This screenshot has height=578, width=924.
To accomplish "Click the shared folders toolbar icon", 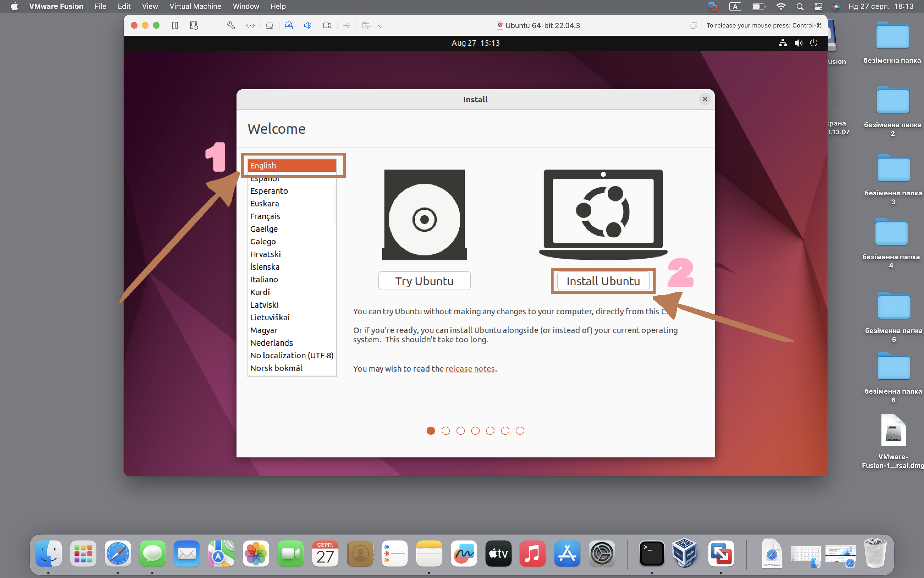I will [x=366, y=25].
